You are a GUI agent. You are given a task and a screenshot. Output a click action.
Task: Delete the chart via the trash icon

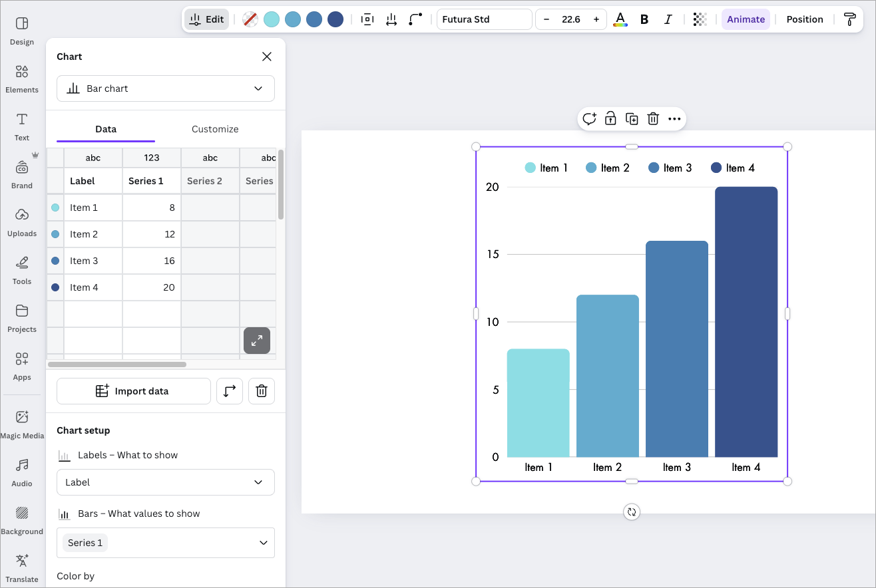click(653, 118)
